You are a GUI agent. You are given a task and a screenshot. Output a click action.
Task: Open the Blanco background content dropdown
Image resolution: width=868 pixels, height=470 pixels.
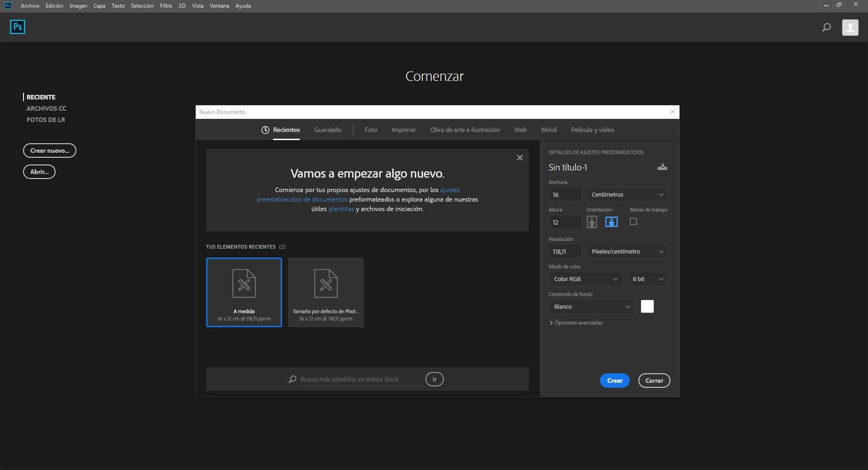(592, 307)
